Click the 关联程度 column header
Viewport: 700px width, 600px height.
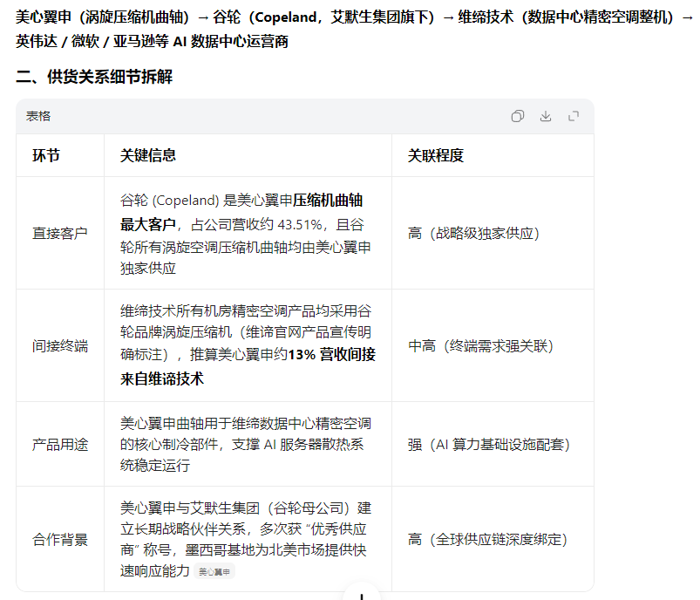pos(436,155)
